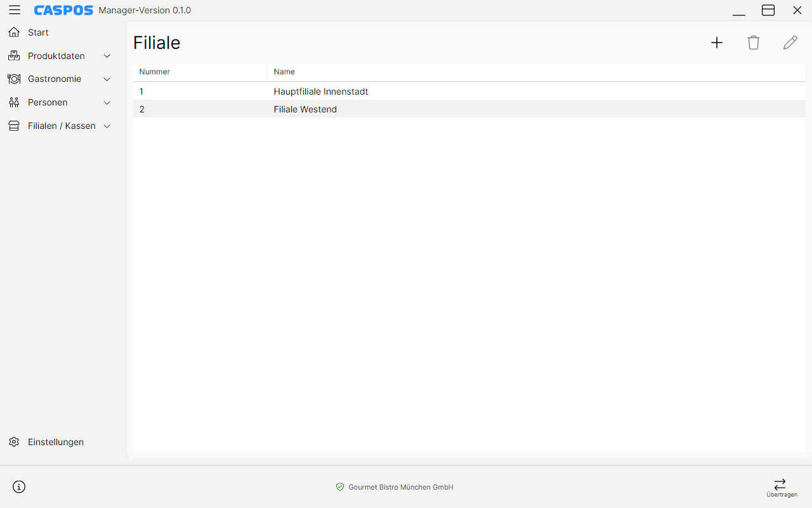
Task: Maximize the CASPOS window
Action: tap(768, 10)
